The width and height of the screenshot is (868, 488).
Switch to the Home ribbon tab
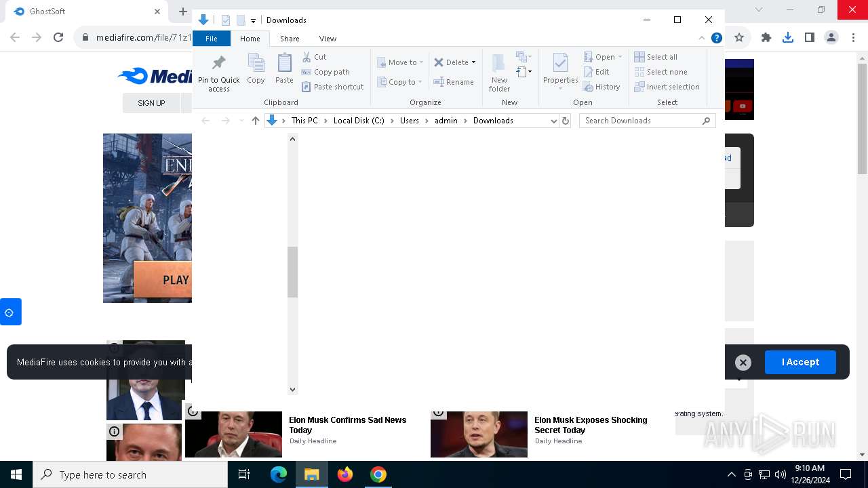click(250, 39)
